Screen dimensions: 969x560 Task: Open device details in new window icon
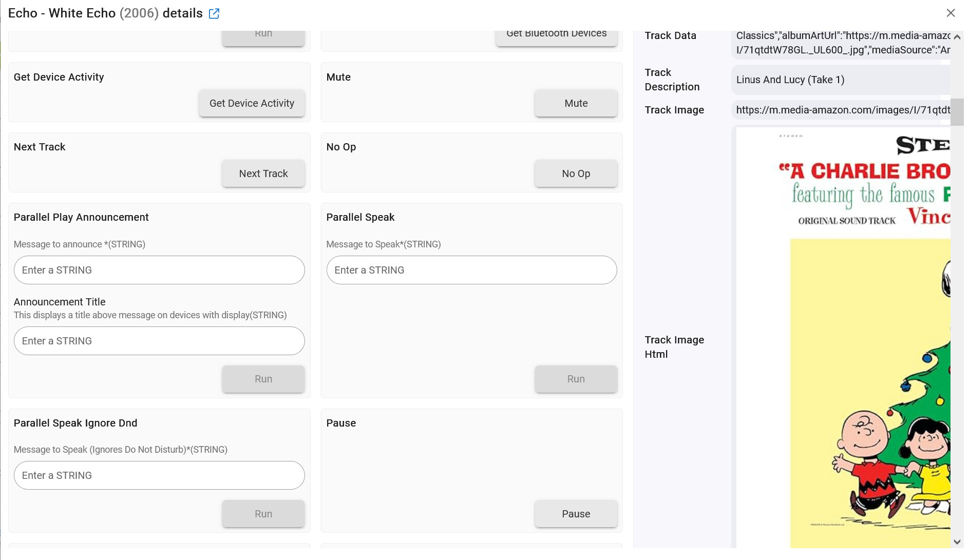click(x=214, y=14)
